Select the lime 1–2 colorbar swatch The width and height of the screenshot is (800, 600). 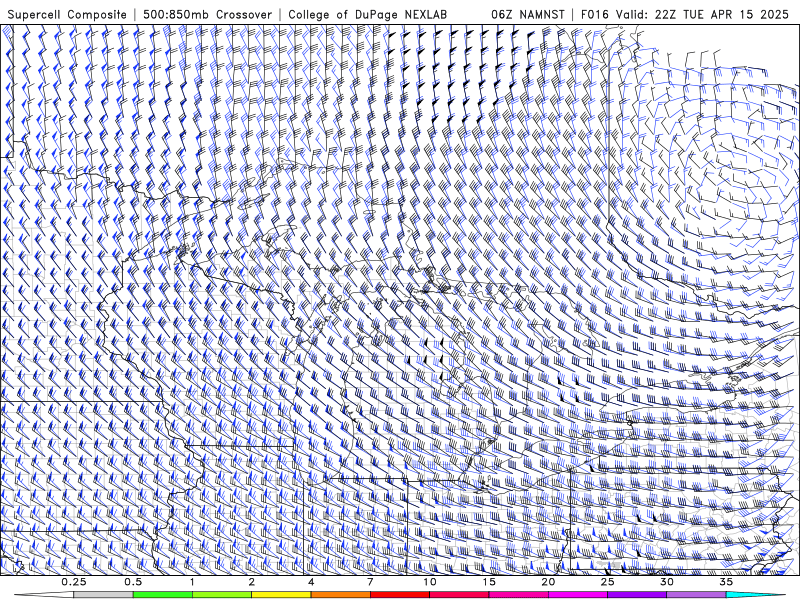222,595
